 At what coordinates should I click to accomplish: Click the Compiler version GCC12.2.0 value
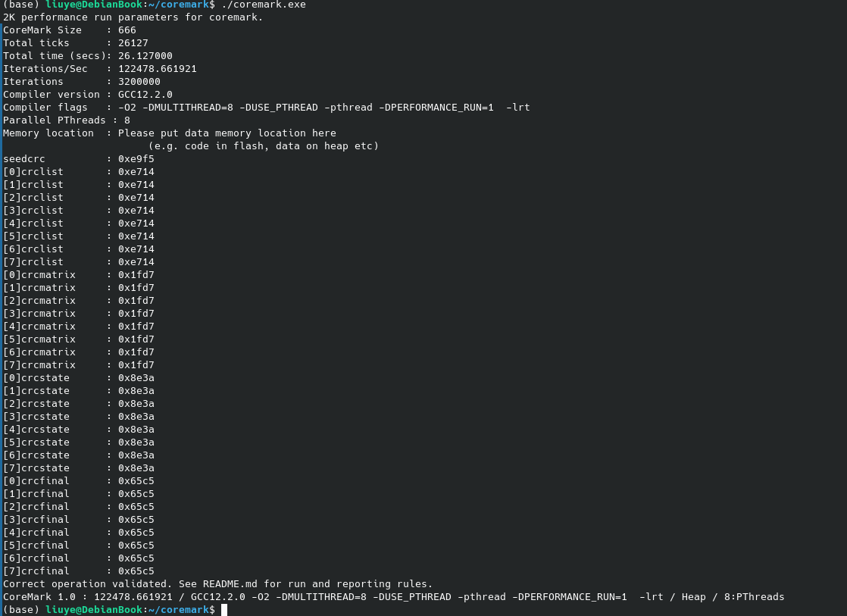pos(145,95)
